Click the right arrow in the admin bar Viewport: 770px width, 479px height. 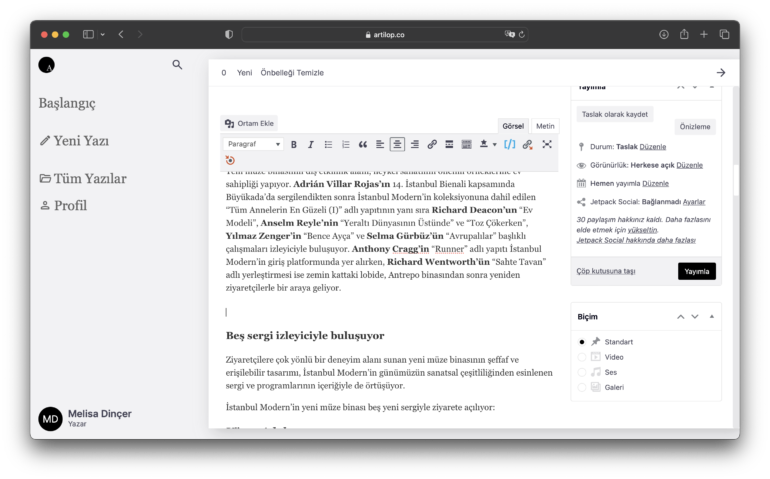[720, 73]
